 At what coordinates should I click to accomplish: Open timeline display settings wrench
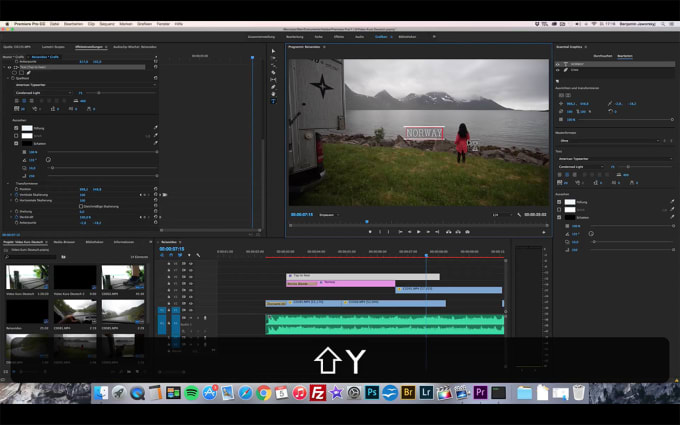tap(198, 255)
